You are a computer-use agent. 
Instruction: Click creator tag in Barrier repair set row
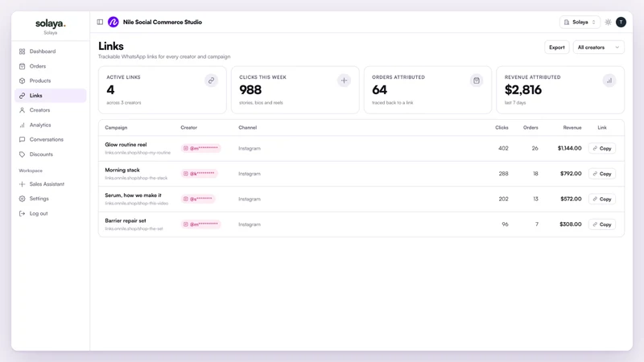(200, 224)
